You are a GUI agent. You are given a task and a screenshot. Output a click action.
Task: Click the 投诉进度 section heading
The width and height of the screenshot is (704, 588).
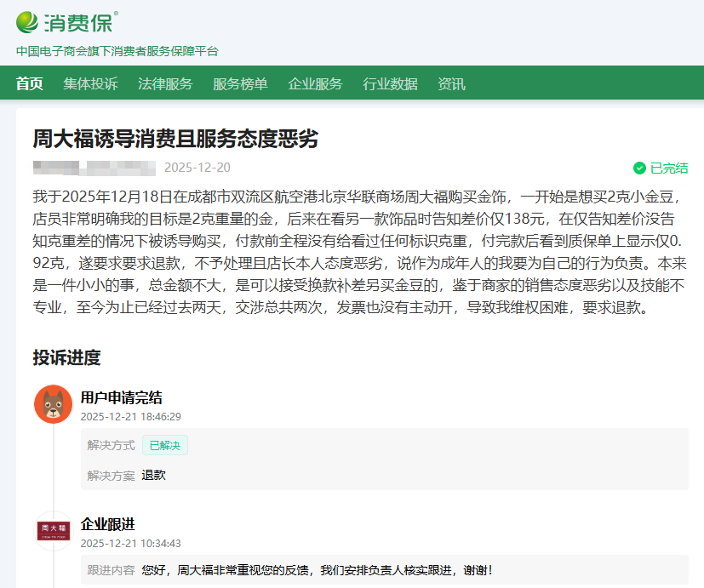click(66, 357)
